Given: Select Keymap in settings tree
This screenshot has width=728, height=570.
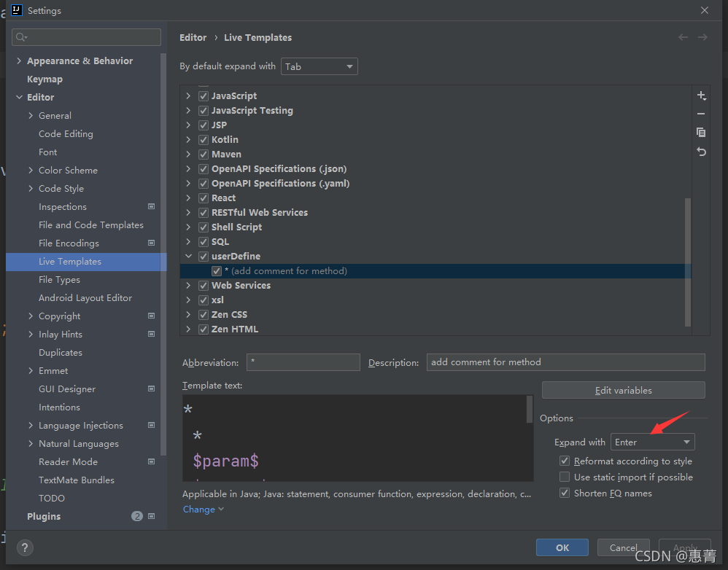Looking at the screenshot, I should (x=44, y=79).
